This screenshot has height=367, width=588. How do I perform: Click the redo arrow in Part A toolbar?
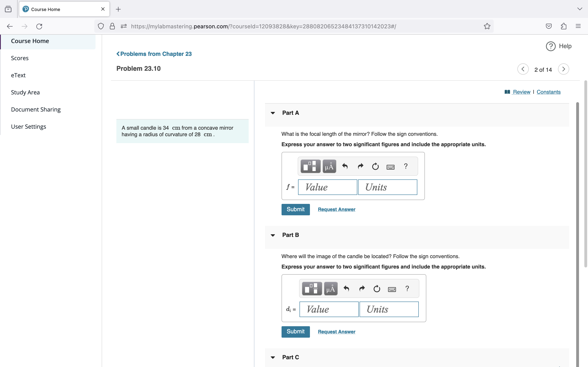pyautogui.click(x=360, y=166)
